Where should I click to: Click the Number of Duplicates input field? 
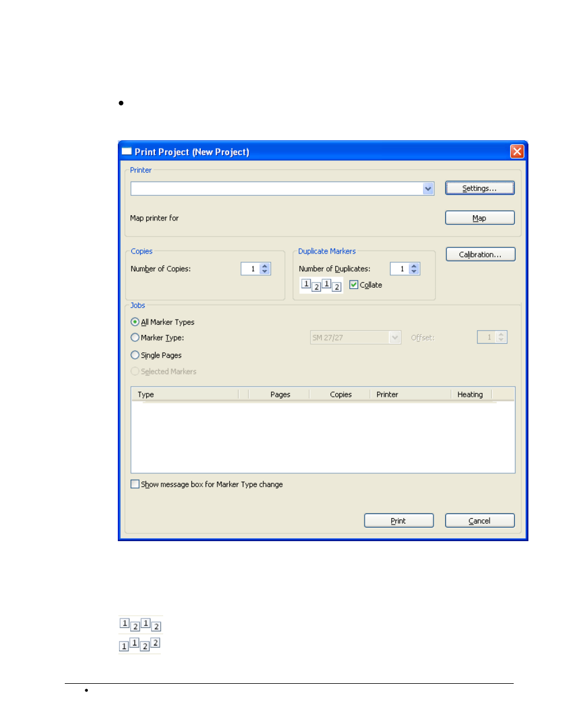click(x=399, y=269)
